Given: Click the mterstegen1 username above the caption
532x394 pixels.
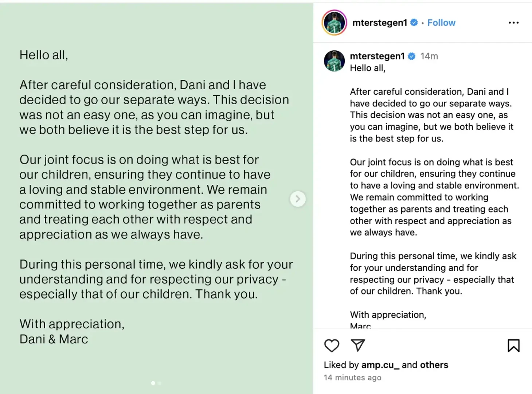Looking at the screenshot, I should 377,56.
